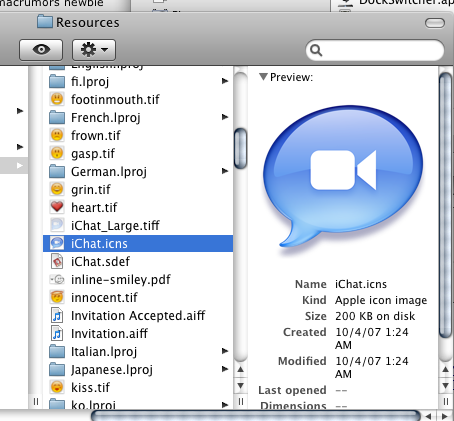Select the innocent.tif face icon
Screen dimensions: 454x421
57,297
